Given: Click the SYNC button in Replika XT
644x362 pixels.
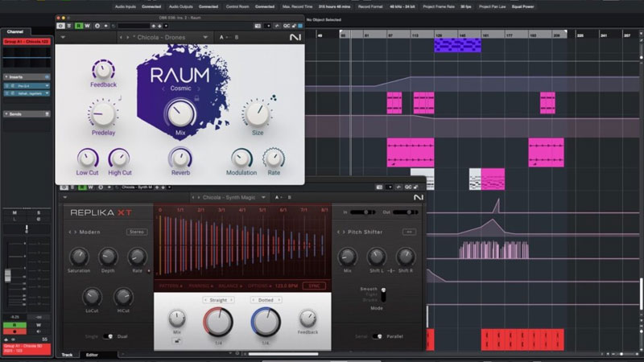Looking at the screenshot, I should pyautogui.click(x=314, y=286).
